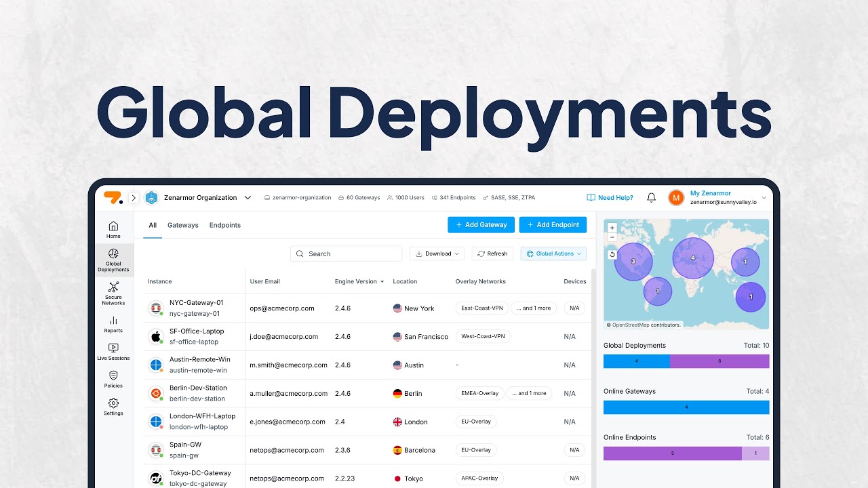Screen dimensions: 868x488
Task: Click the Online Gateways blue bar
Action: 686,407
